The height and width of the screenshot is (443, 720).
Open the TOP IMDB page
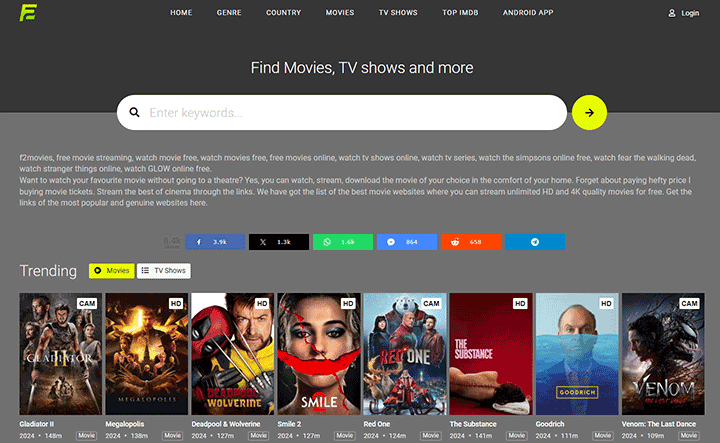pyautogui.click(x=460, y=13)
